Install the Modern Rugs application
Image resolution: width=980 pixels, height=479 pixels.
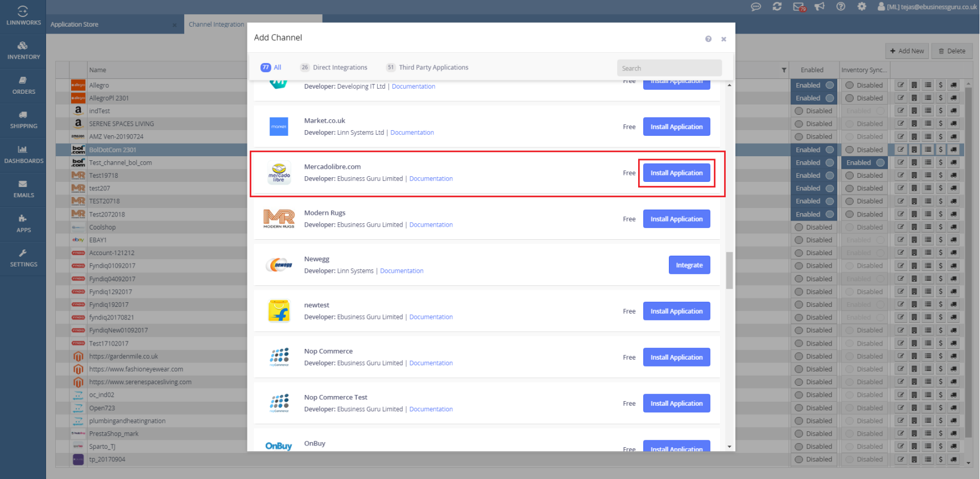coord(676,219)
